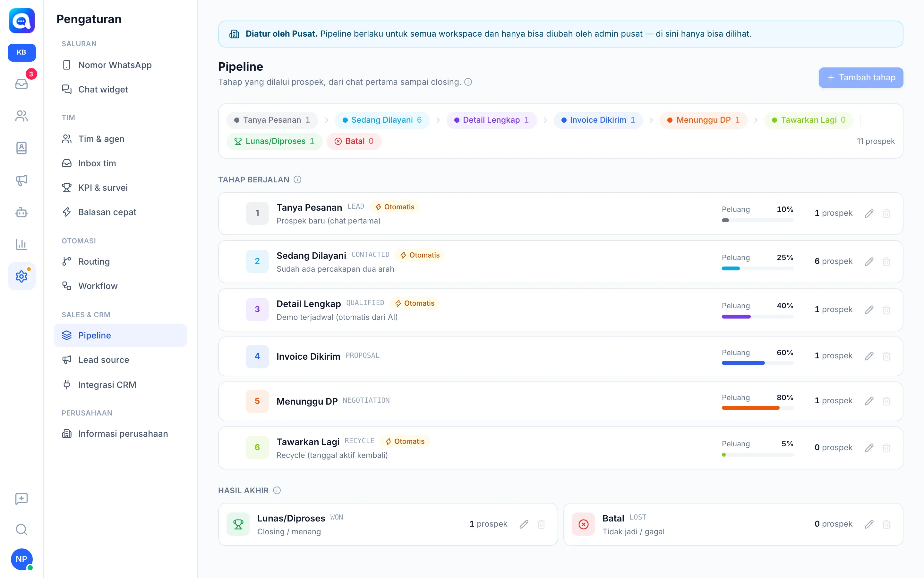Open Nomor WhatsApp settings

(x=120, y=65)
